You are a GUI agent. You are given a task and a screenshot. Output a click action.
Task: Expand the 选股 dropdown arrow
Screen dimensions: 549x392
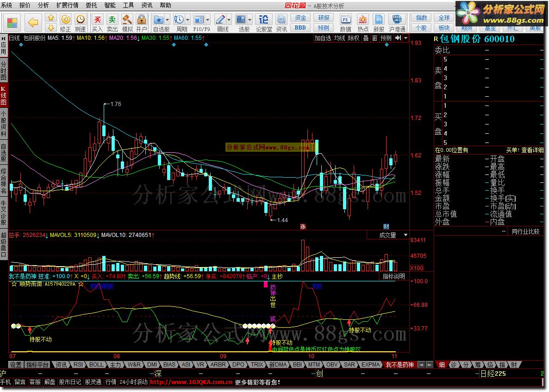pyautogui.click(x=250, y=19)
